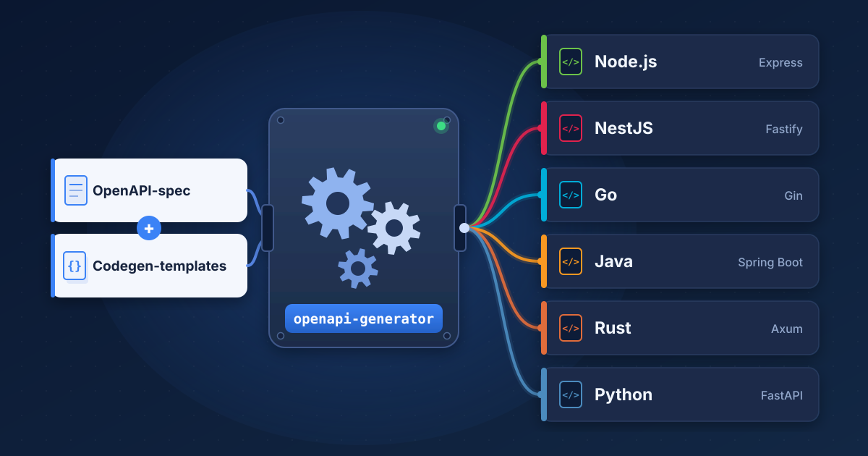Click the white output connector dot
Image resolution: width=868 pixels, height=456 pixels.
coord(464,228)
